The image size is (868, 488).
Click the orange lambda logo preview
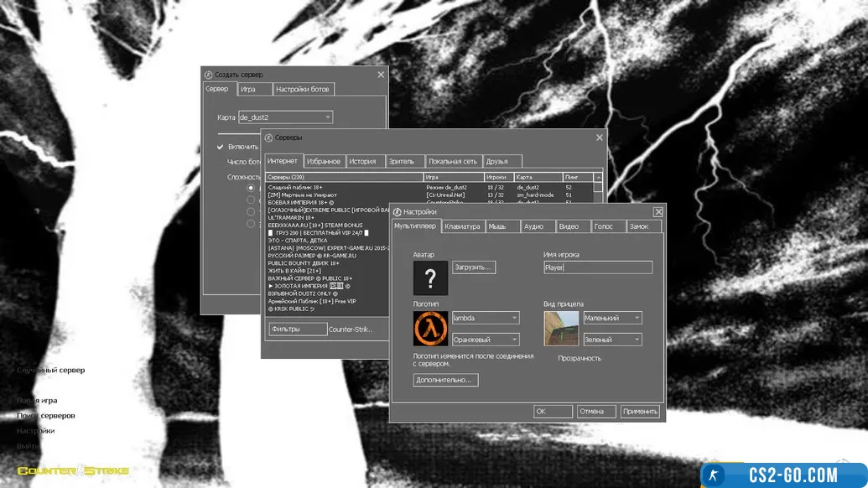[430, 329]
